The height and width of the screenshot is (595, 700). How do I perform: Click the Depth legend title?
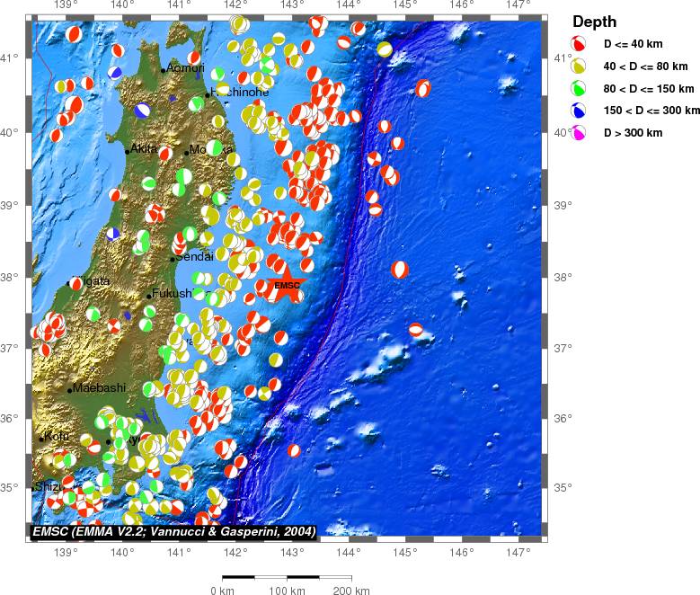pyautogui.click(x=594, y=22)
